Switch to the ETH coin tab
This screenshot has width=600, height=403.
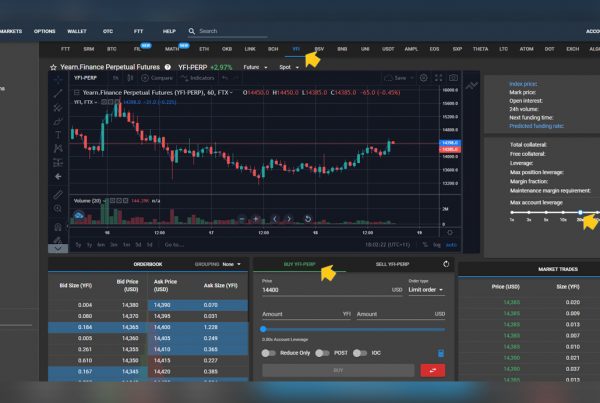tap(204, 49)
